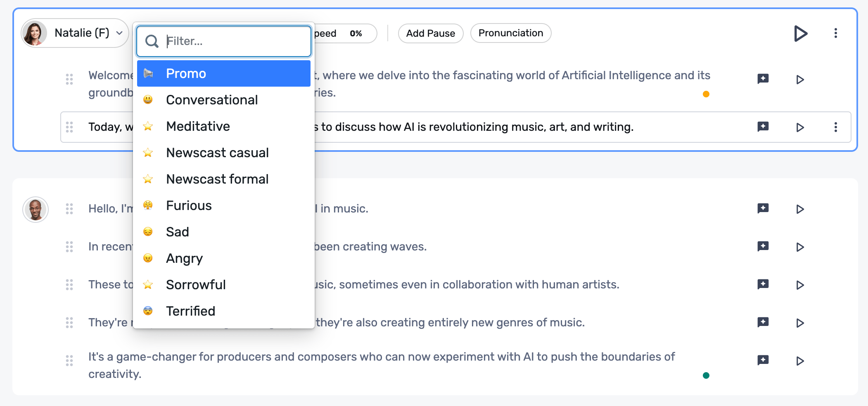This screenshot has height=406, width=868.
Task: Choose the Terrified style
Action: 224,311
